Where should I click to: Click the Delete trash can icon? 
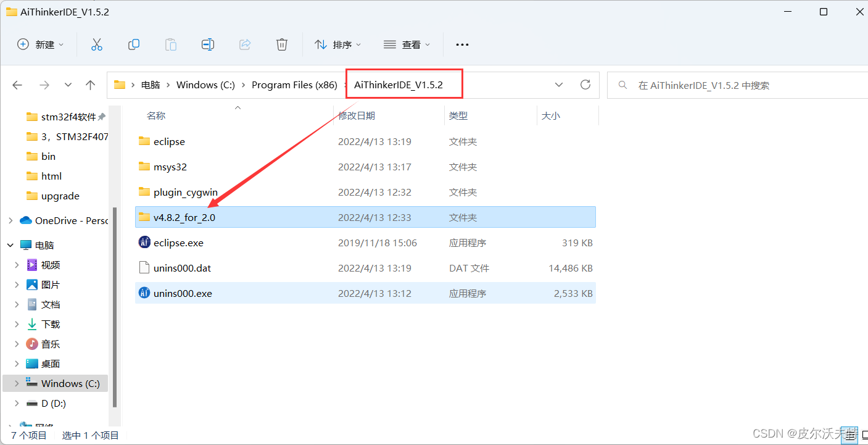(x=282, y=44)
